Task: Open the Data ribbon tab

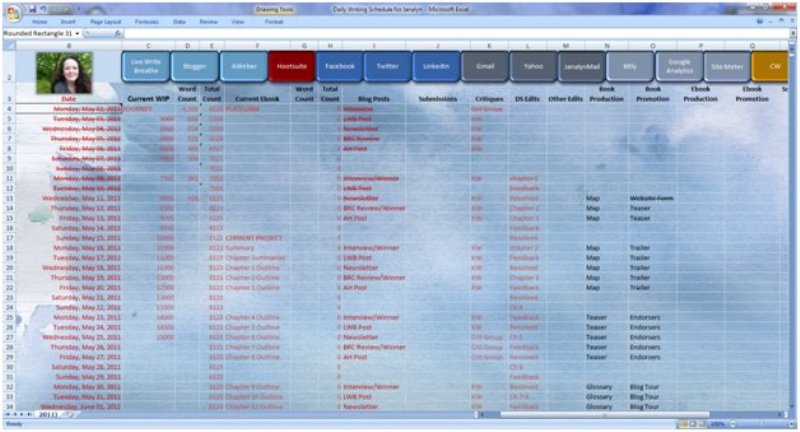Action: [x=179, y=22]
